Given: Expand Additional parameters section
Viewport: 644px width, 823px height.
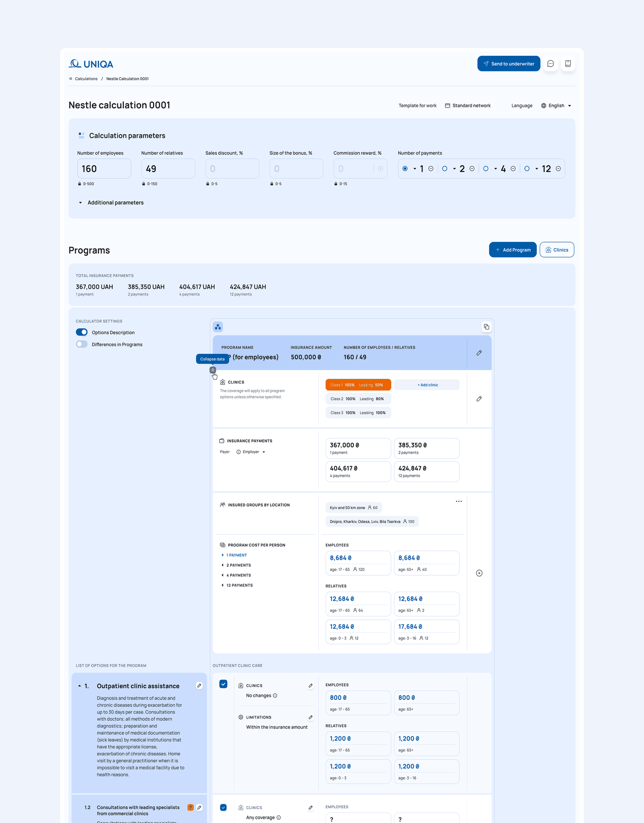Looking at the screenshot, I should pos(111,203).
